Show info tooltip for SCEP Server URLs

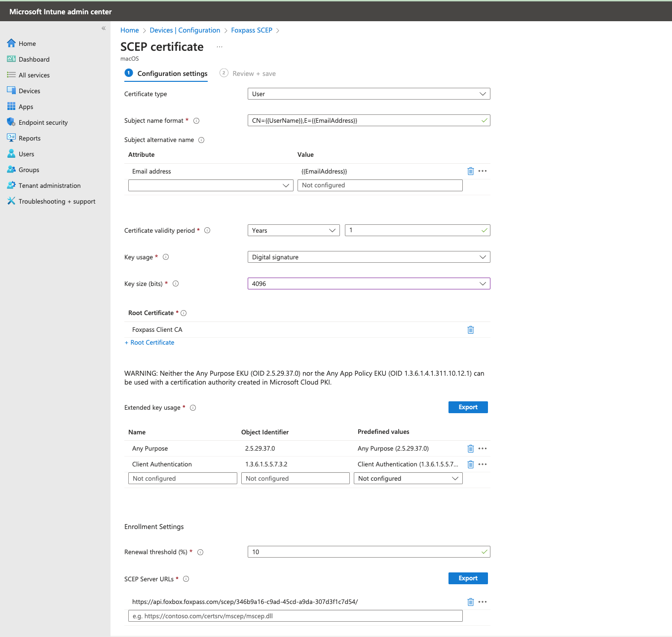coord(186,579)
